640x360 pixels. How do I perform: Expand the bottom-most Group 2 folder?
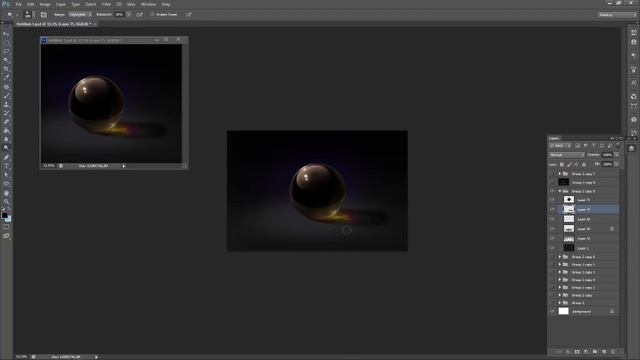pyautogui.click(x=560, y=303)
